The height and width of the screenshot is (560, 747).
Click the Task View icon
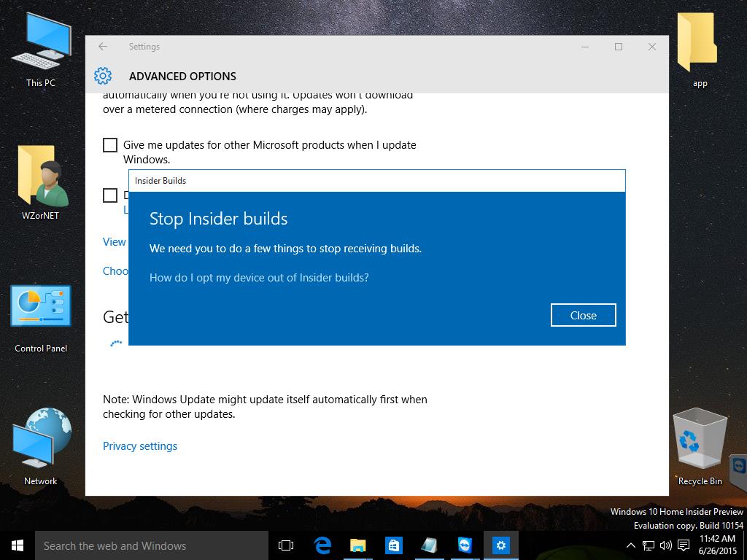coord(286,545)
